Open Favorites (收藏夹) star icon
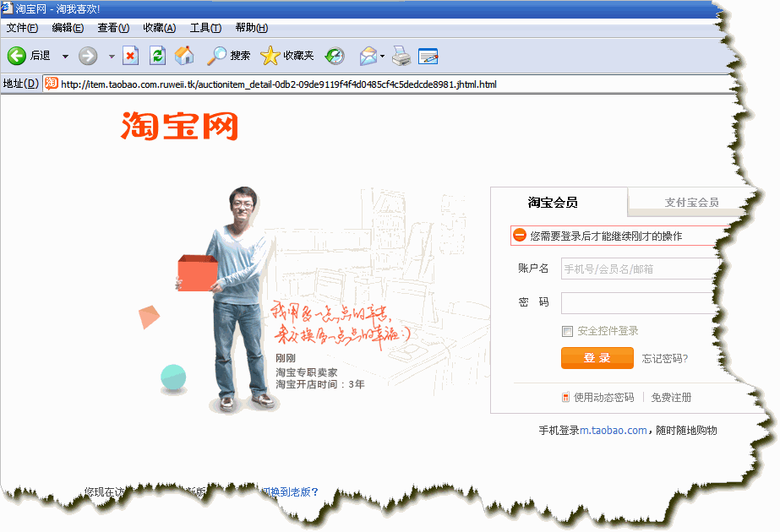This screenshot has width=780, height=532. [270, 56]
